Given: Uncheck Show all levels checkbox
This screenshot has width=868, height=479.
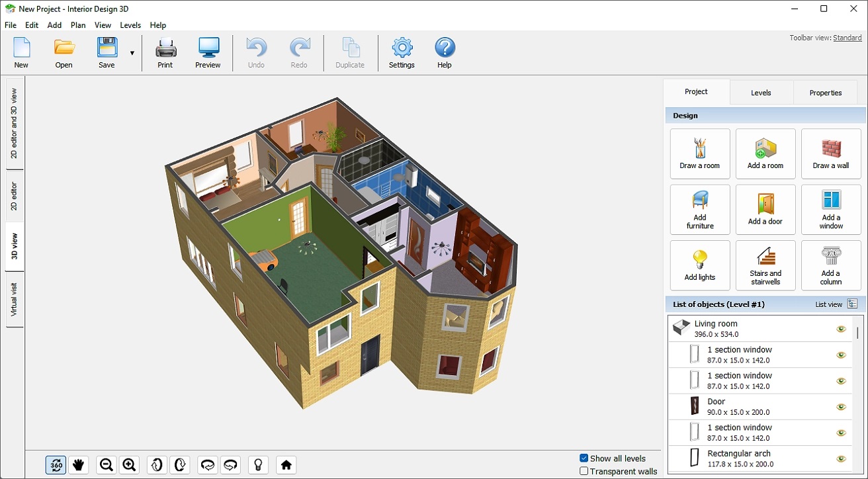Looking at the screenshot, I should pyautogui.click(x=584, y=458).
